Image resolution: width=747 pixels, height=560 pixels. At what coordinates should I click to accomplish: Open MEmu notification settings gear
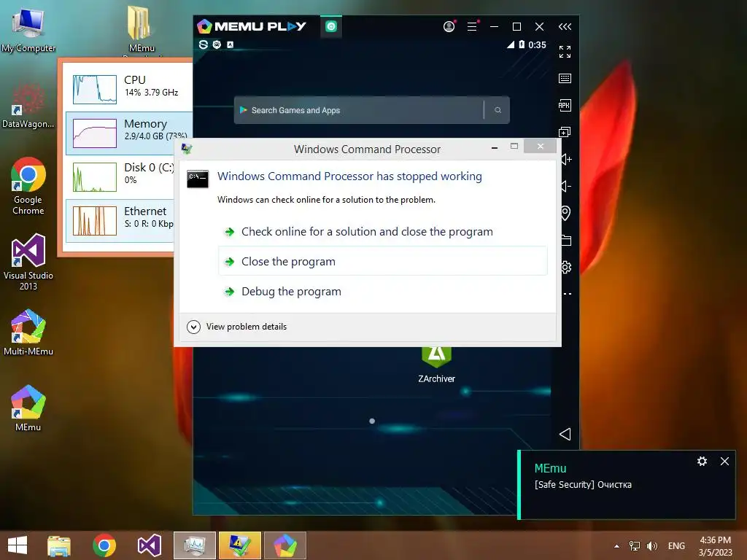tap(702, 461)
